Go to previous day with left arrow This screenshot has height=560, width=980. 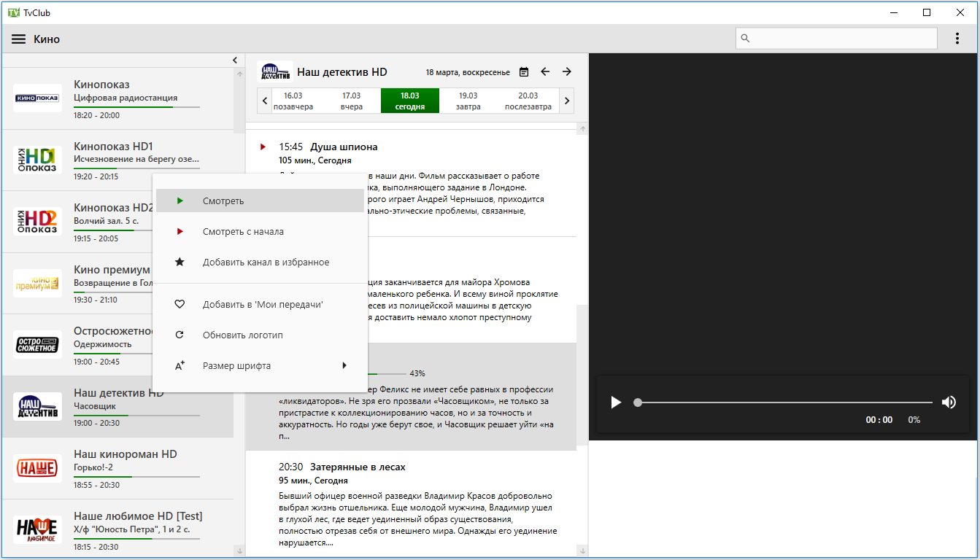coord(545,71)
